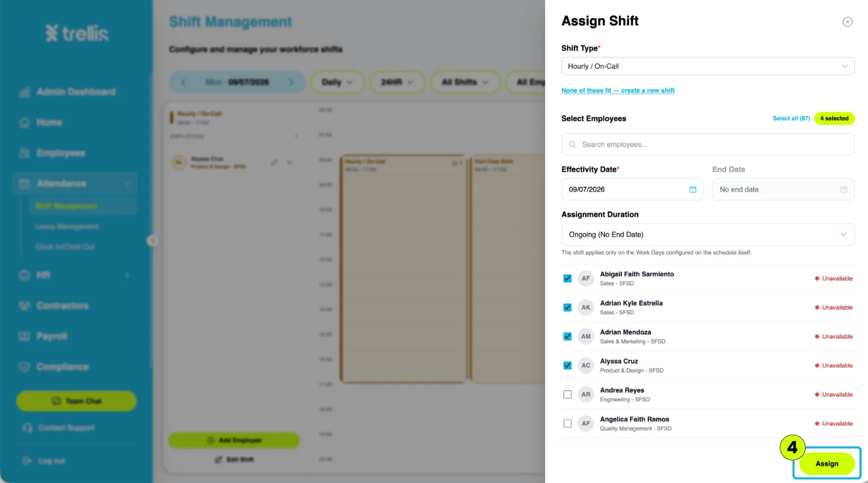Screen dimensions: 868x483
Task: Click Select all (87) employees
Action: 791,118
